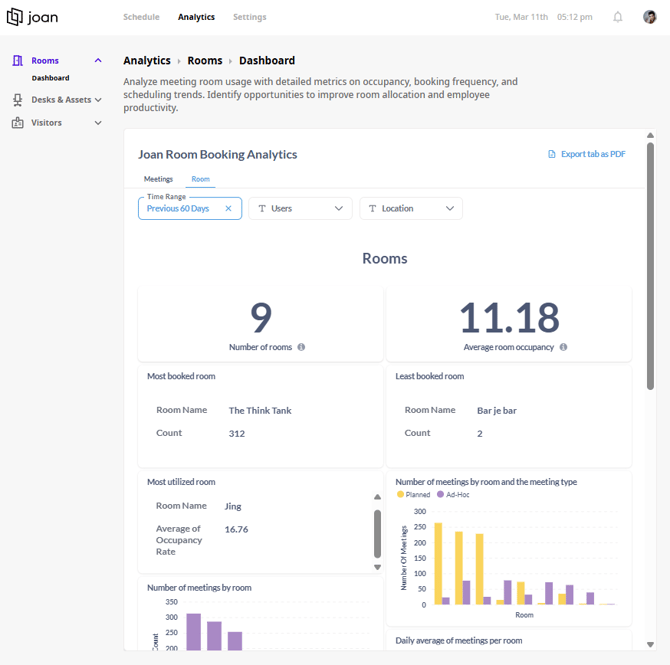The height and width of the screenshot is (665, 670).
Task: Click the main dashboard vertical scrollbar
Action: (x=650, y=266)
